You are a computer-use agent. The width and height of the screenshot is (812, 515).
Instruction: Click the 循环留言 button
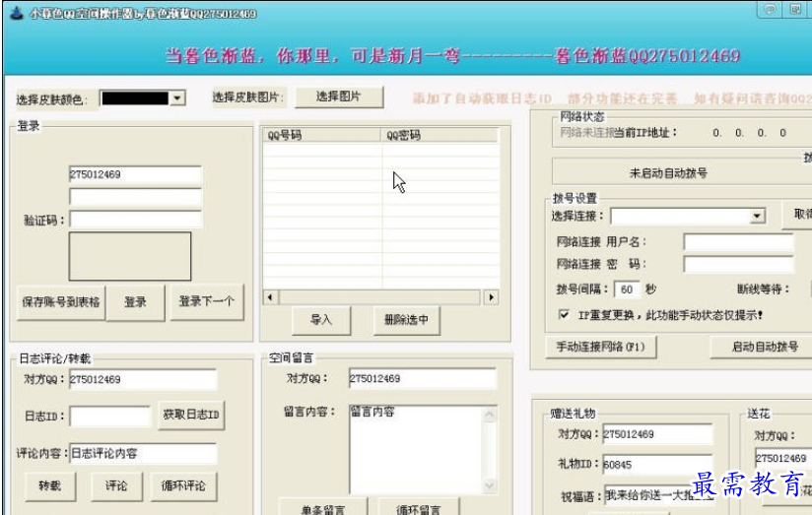(419, 507)
